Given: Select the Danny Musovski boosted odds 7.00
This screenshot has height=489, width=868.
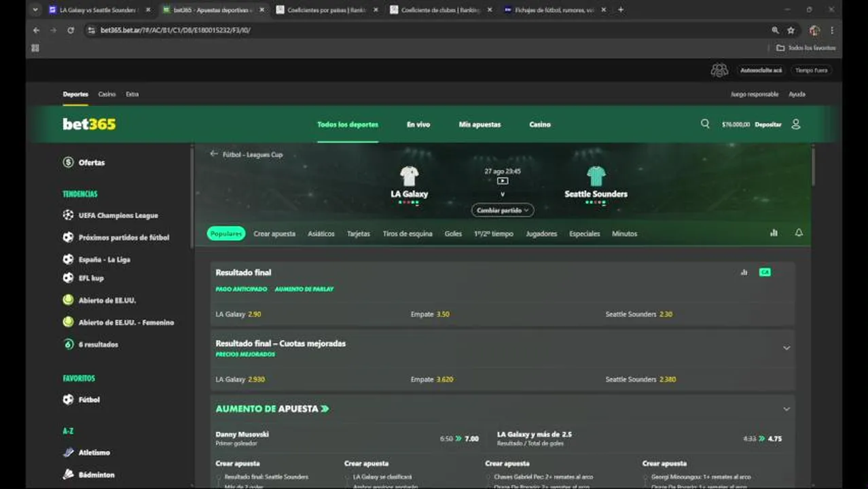Looking at the screenshot, I should tap(459, 439).
